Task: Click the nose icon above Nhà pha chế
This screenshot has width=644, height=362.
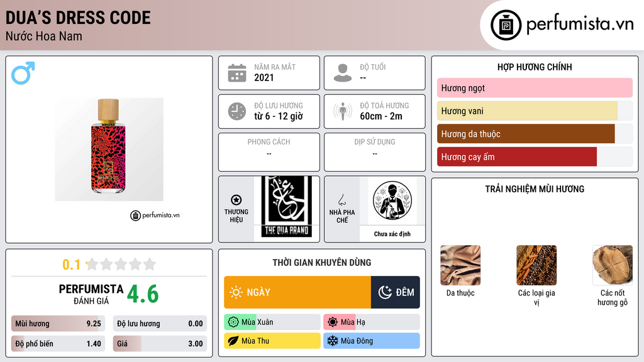Action: [x=341, y=200]
